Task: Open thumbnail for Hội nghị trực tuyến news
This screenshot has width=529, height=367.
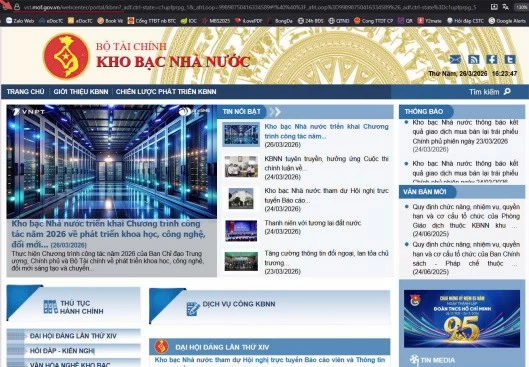Action: tap(241, 198)
